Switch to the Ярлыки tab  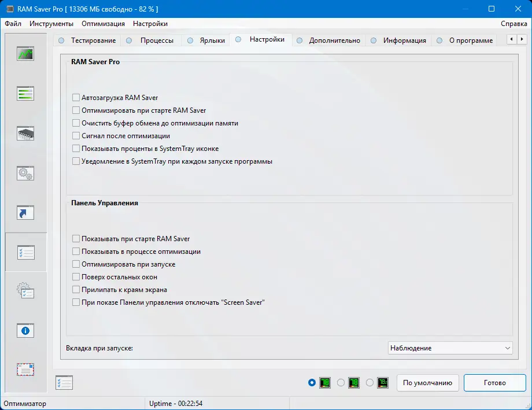click(206, 40)
